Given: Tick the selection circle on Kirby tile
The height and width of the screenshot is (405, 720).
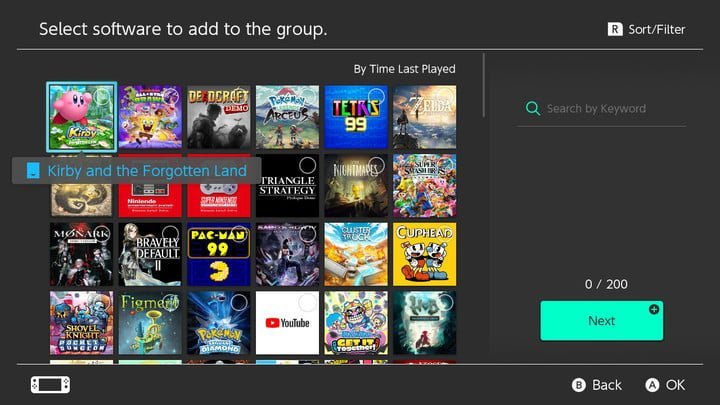Looking at the screenshot, I should (101, 97).
